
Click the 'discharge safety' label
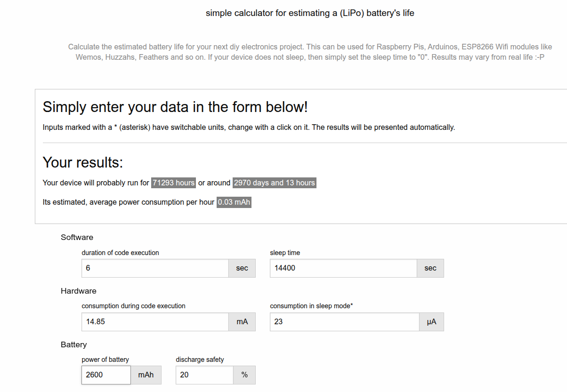200,360
